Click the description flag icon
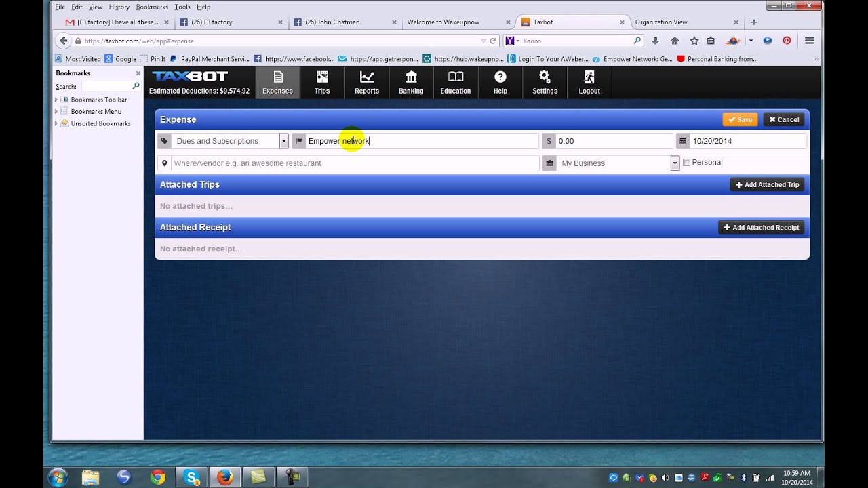 click(x=298, y=141)
